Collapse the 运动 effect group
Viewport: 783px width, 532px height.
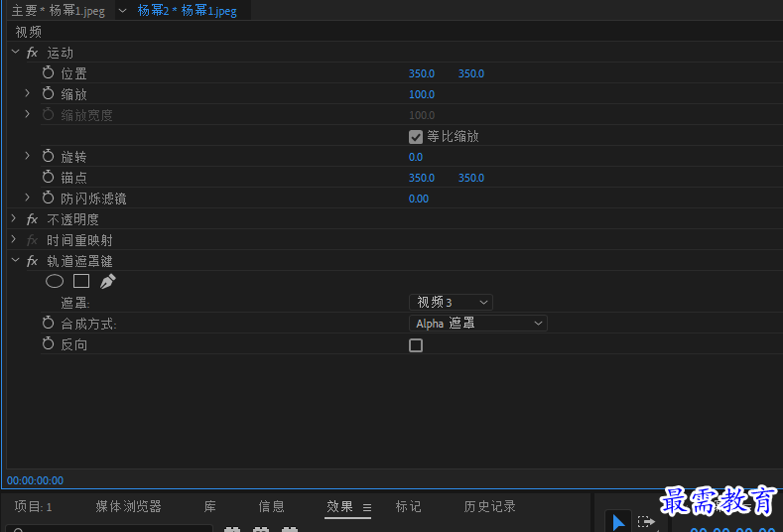(16, 52)
